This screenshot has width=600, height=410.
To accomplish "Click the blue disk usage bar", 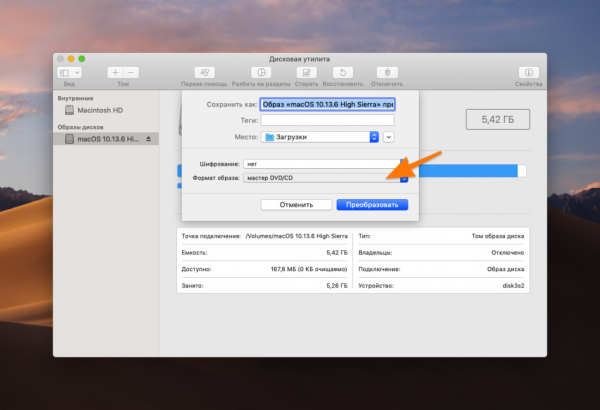I will click(468, 171).
